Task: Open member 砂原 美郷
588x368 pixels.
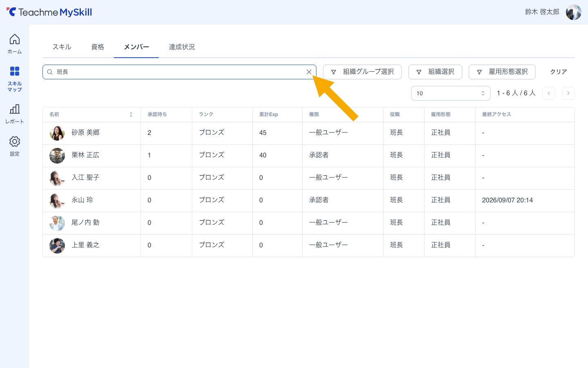Action: [x=85, y=132]
